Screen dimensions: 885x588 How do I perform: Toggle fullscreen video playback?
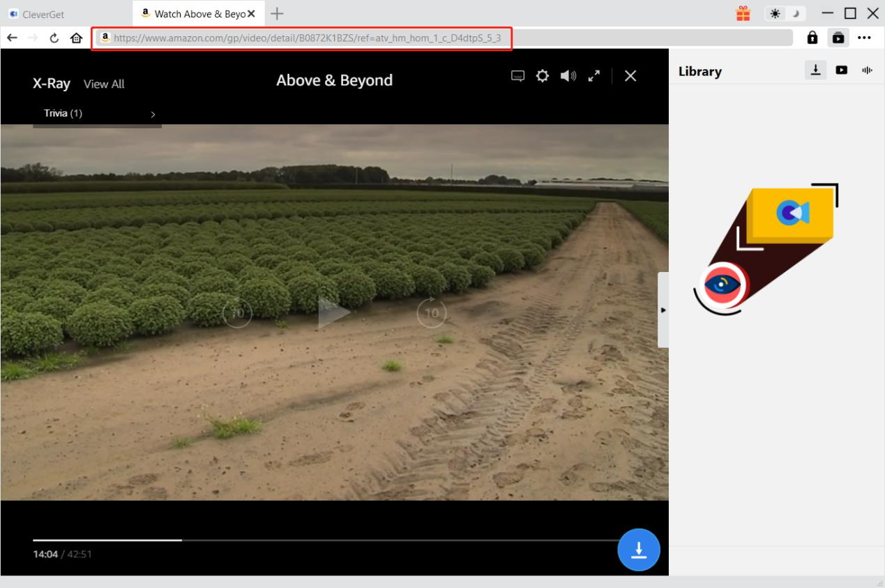(x=594, y=76)
